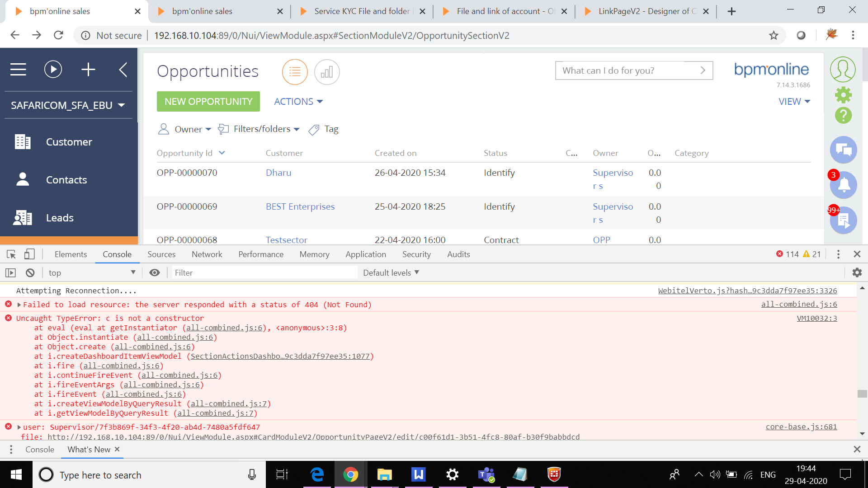Switch to the Application tab
Image resolution: width=868 pixels, height=488 pixels.
pos(366,254)
